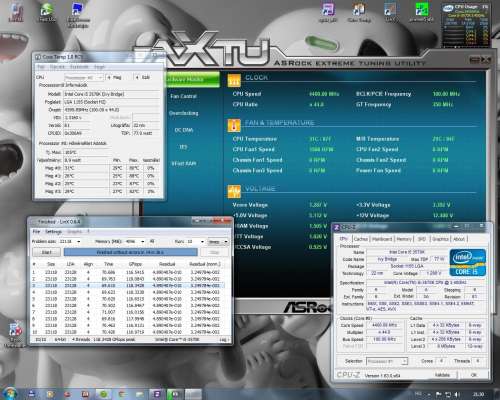Switch to Fan Control in AXTU
The height and width of the screenshot is (400, 500).
pyautogui.click(x=183, y=96)
